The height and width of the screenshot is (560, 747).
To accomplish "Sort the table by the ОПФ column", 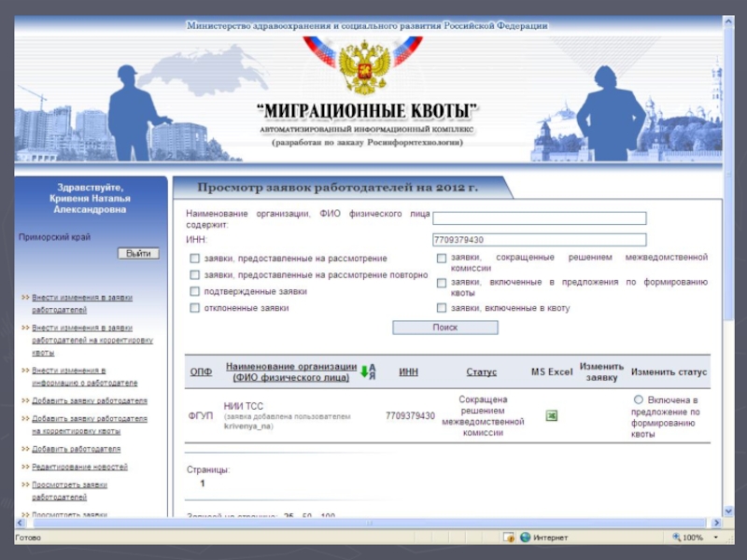I will (x=201, y=371).
